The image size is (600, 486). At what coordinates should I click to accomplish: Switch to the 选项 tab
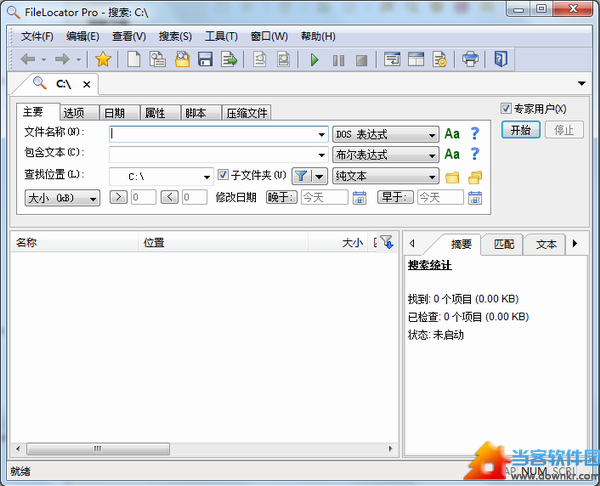tap(78, 113)
